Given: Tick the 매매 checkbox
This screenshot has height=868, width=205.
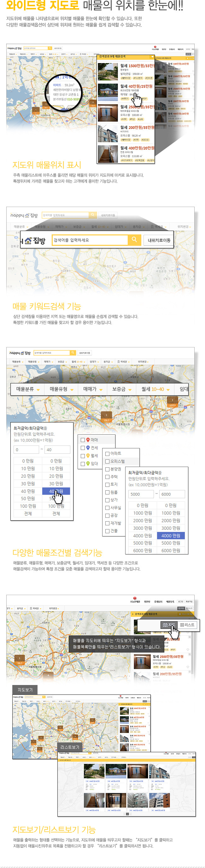Looking at the screenshot, I should 83,440.
